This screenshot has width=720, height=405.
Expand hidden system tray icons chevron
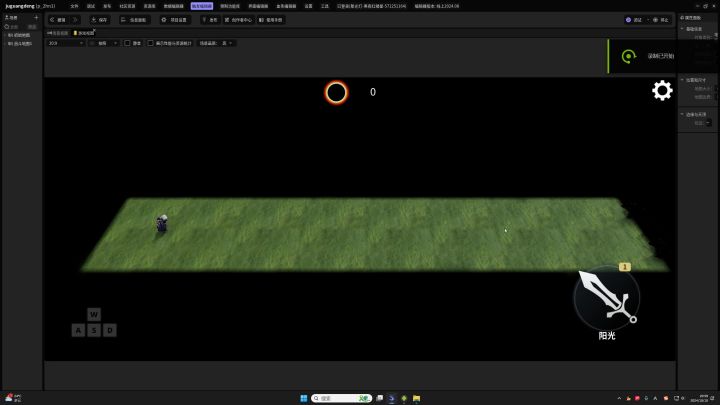(619, 398)
